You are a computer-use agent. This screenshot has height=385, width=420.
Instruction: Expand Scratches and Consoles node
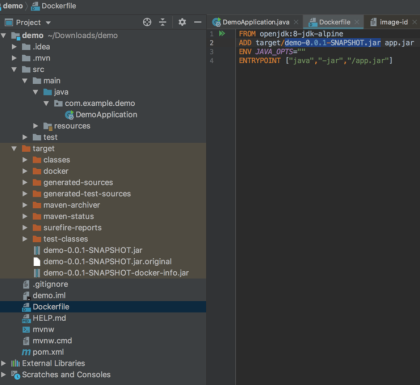(4, 375)
